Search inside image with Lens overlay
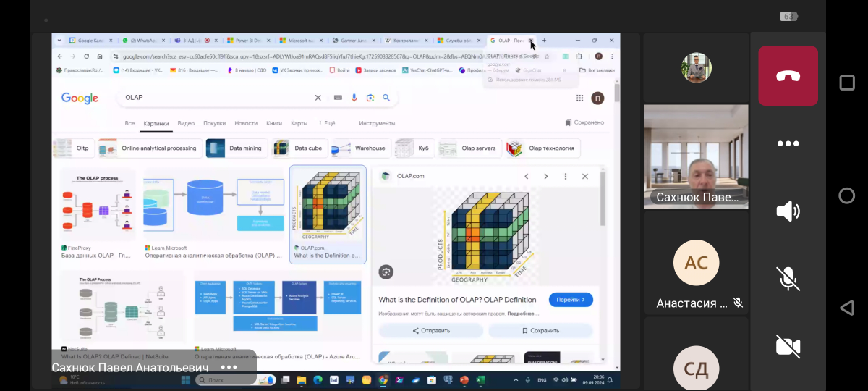Viewport: 868px width, 391px height. coord(386,272)
